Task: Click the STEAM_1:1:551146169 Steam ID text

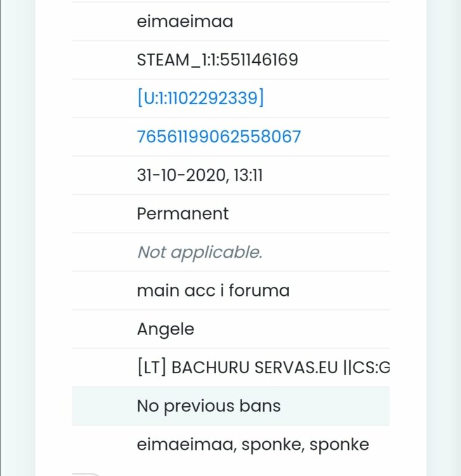Action: (x=218, y=60)
